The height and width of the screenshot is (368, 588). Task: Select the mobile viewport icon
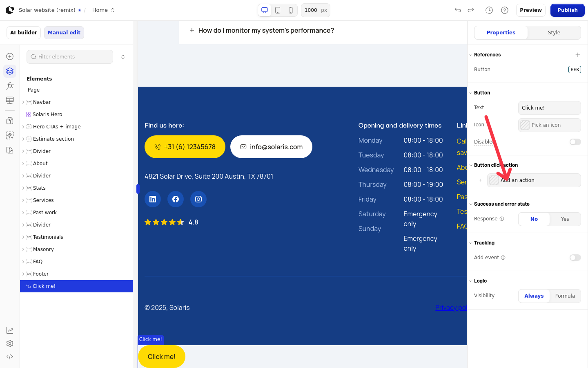291,10
